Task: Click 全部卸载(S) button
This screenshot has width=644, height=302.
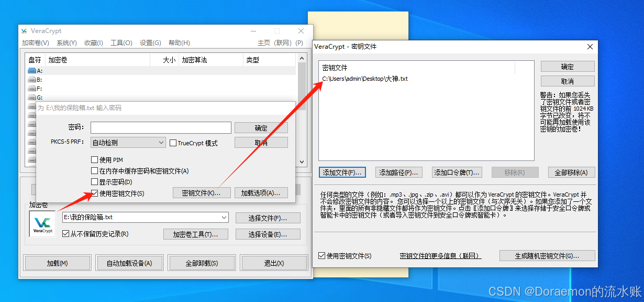Action: pyautogui.click(x=202, y=263)
